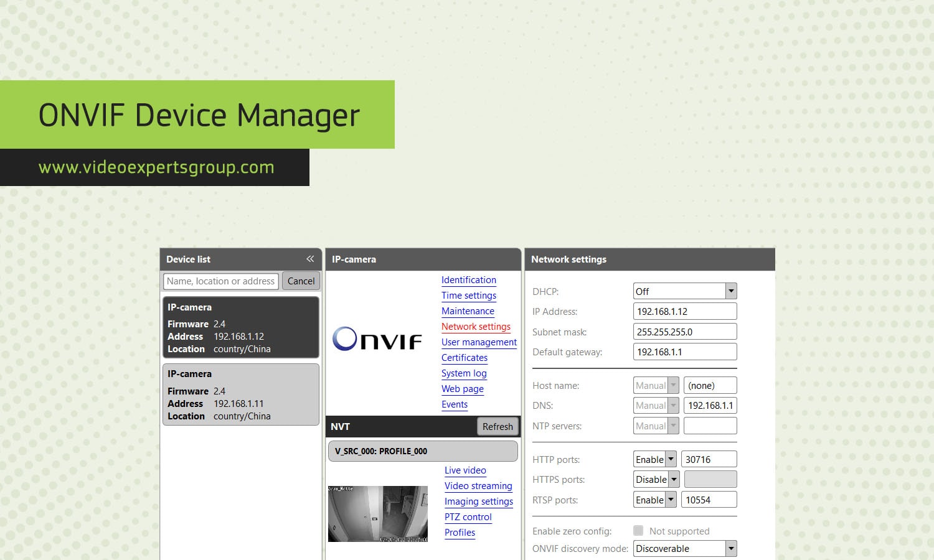Open the ONVIF discovery mode Discoverable dropdown
Viewport: 934px width, 560px height.
coord(685,548)
